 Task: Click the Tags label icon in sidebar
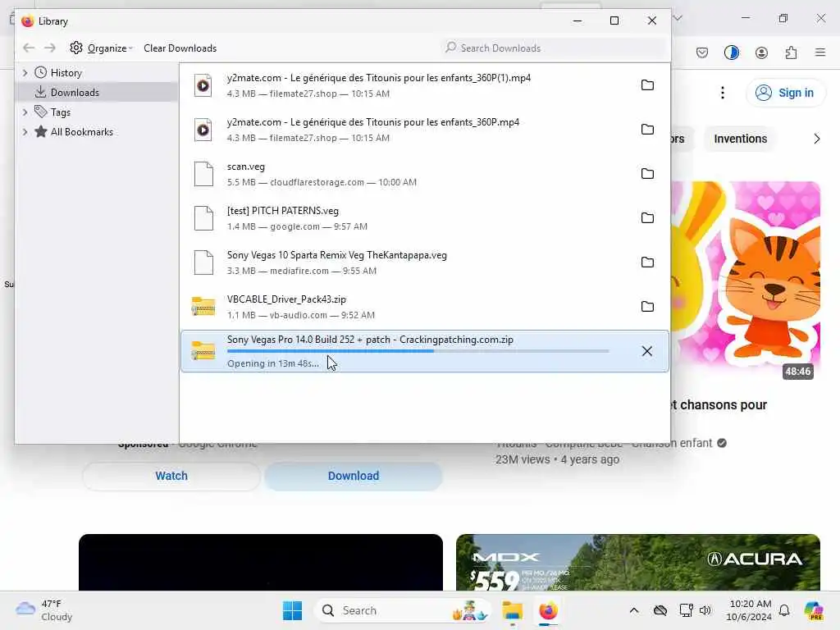(41, 112)
